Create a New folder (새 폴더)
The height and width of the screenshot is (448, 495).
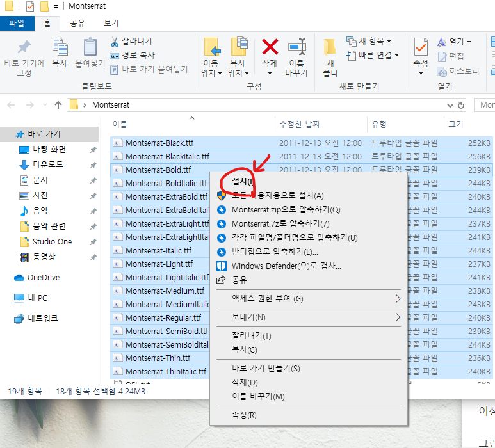pos(330,58)
